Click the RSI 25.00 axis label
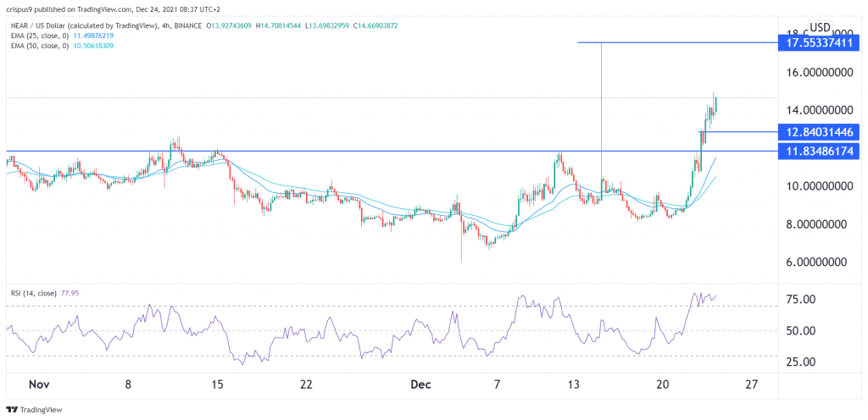Image resolution: width=868 pixels, height=420 pixels. [x=798, y=362]
